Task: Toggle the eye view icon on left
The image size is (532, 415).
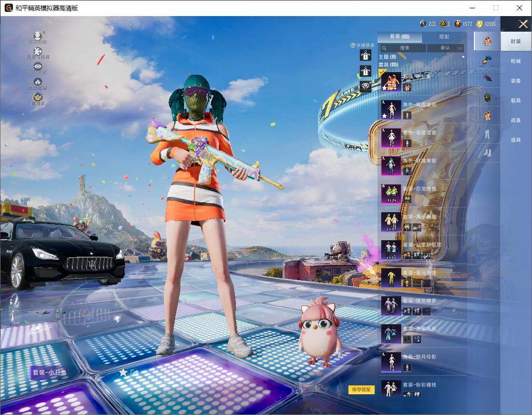Action: coord(38,66)
